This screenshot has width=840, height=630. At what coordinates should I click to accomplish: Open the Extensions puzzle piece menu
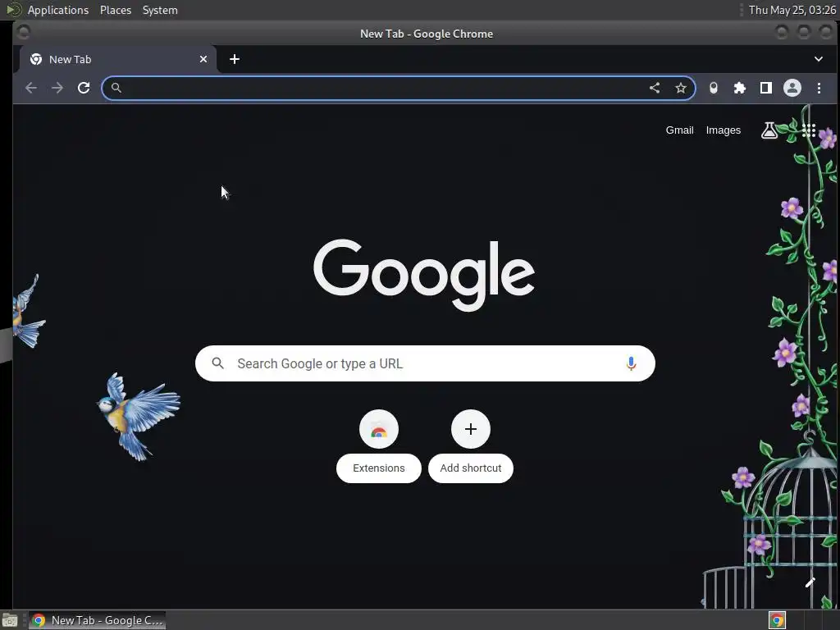740,88
